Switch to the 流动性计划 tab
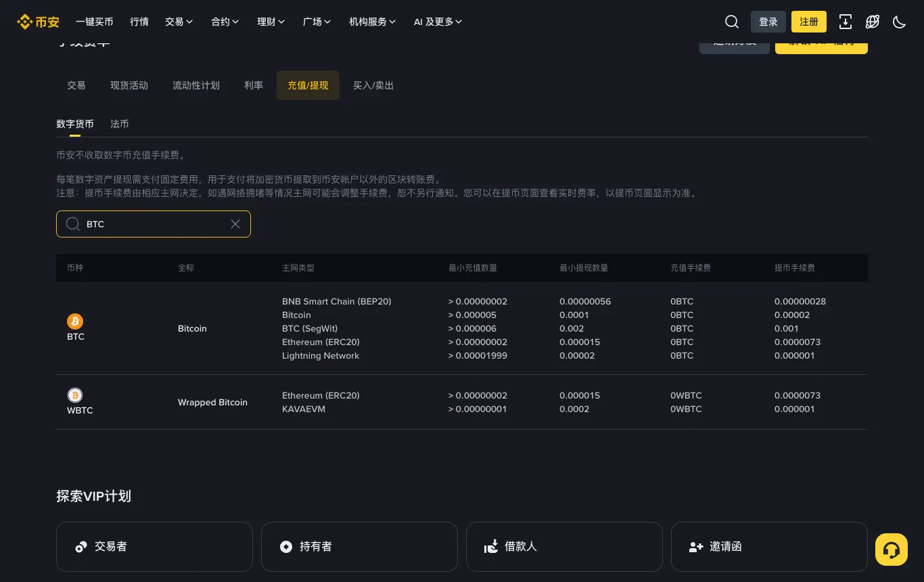 [x=196, y=85]
